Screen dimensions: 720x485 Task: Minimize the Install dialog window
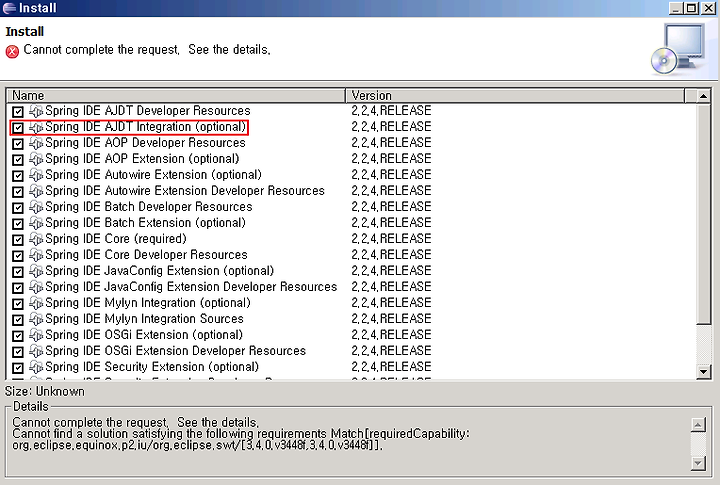click(x=675, y=8)
